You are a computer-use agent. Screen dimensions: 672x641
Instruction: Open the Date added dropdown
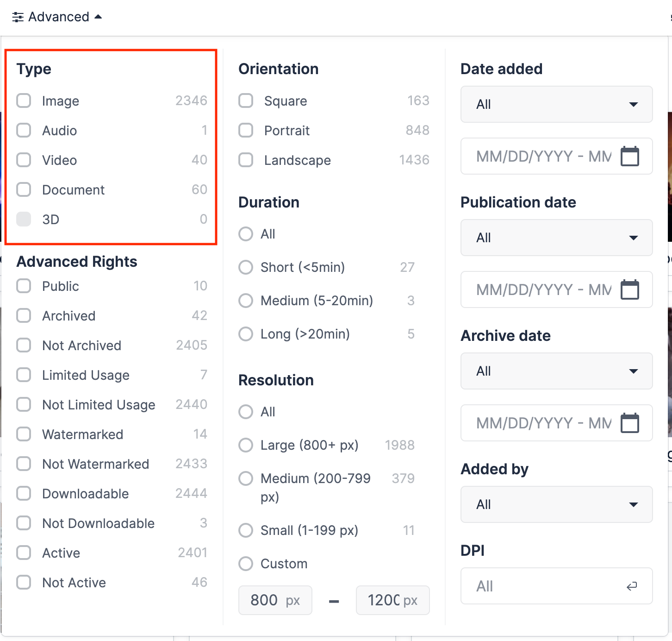[557, 104]
